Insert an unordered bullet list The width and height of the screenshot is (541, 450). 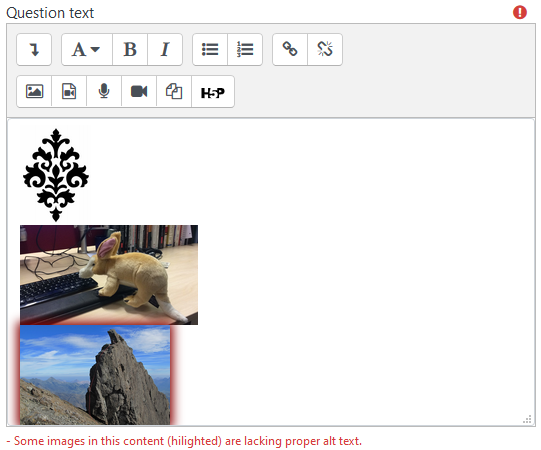210,49
